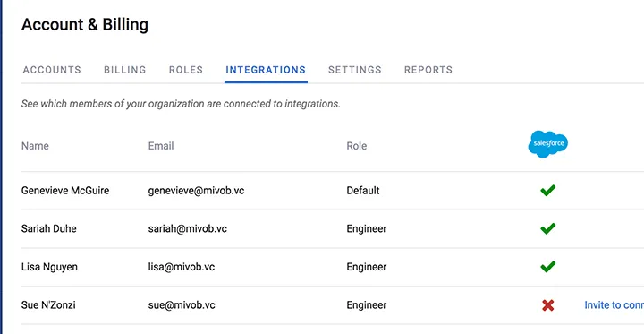Open the Settings tab
The height and width of the screenshot is (334, 644).
click(x=355, y=70)
